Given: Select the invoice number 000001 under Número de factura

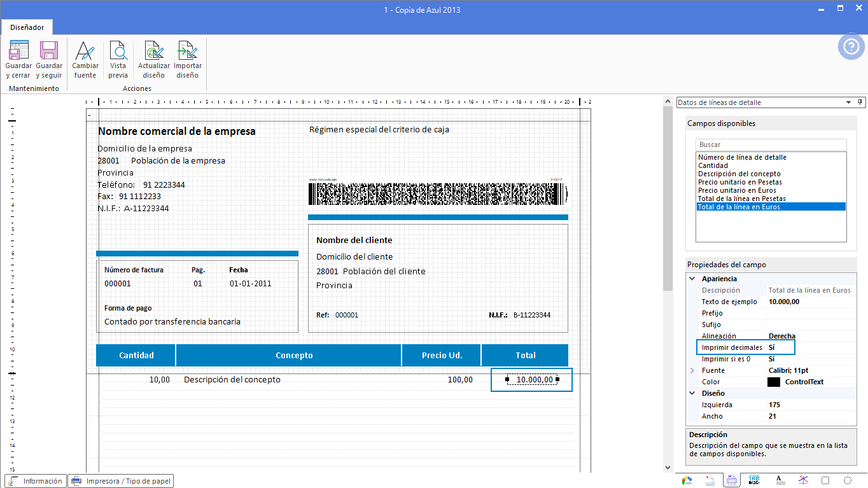Looking at the screenshot, I should point(117,284).
